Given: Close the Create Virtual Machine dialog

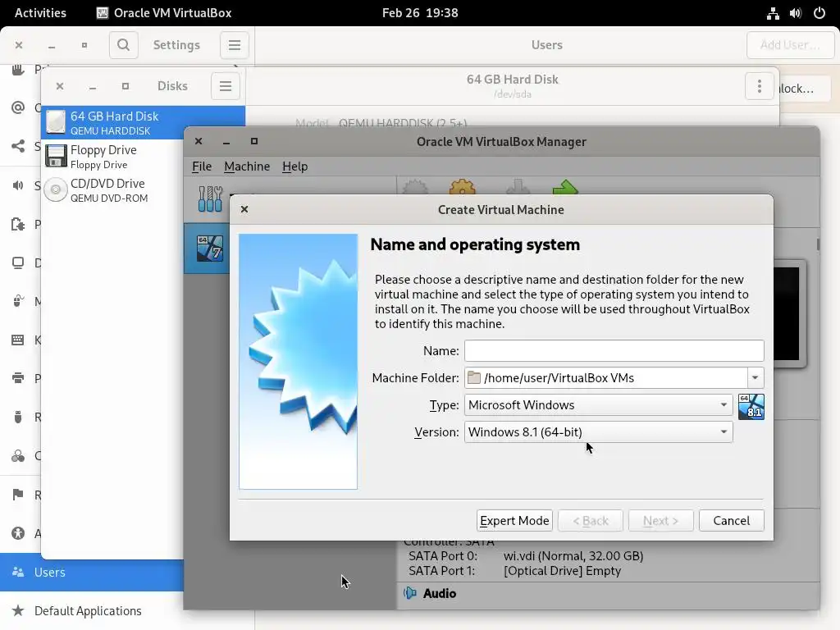Looking at the screenshot, I should pos(244,209).
